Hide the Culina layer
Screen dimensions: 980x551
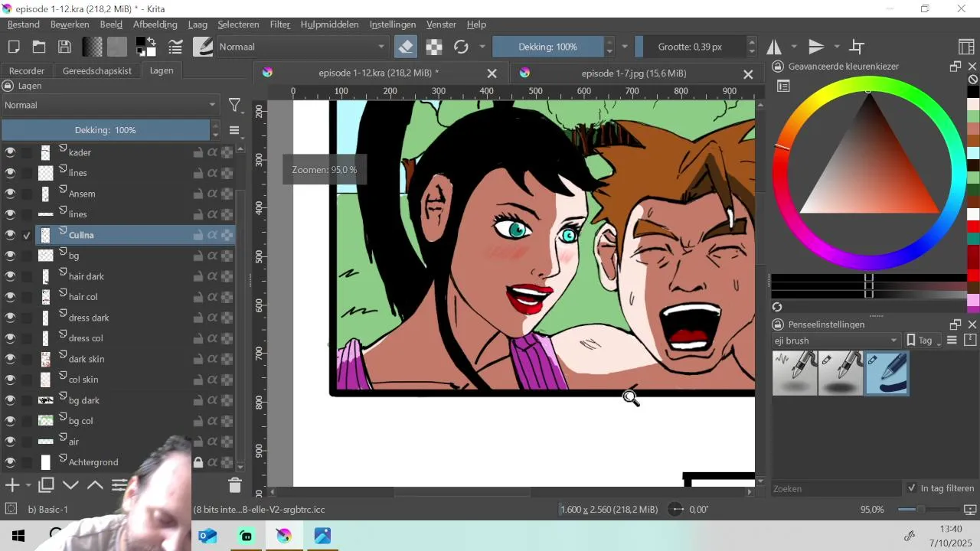tap(10, 235)
